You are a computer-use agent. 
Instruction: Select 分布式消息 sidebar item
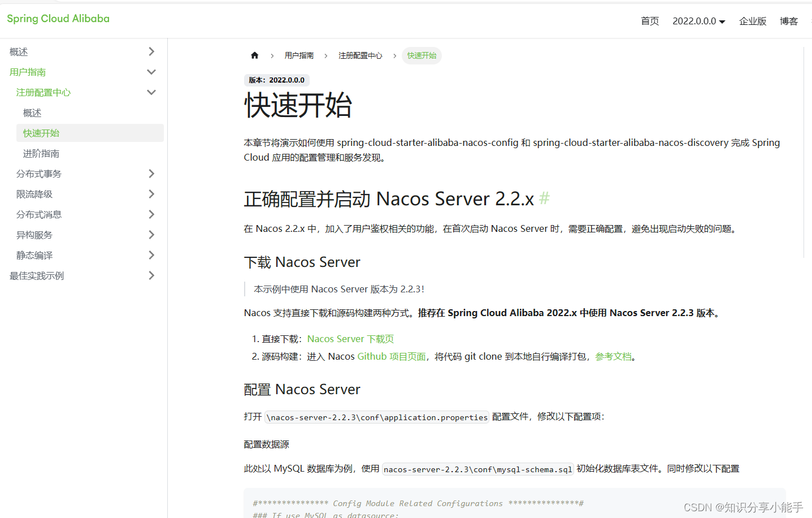pos(39,215)
